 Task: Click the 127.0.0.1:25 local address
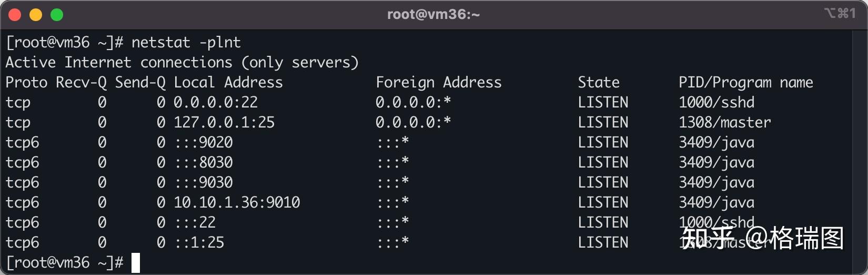click(224, 122)
